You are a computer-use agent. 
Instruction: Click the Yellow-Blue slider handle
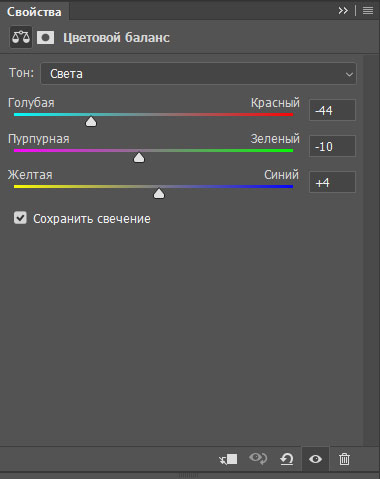click(x=159, y=193)
